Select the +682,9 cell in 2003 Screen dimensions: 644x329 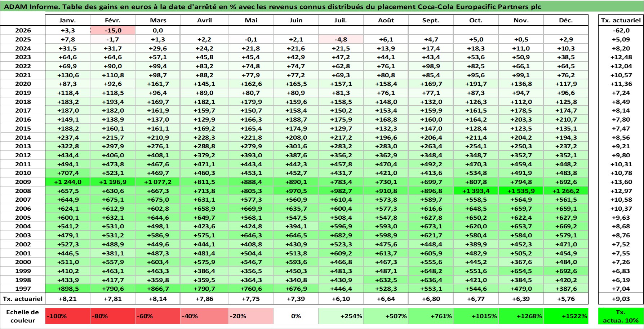pyautogui.click(x=341, y=235)
